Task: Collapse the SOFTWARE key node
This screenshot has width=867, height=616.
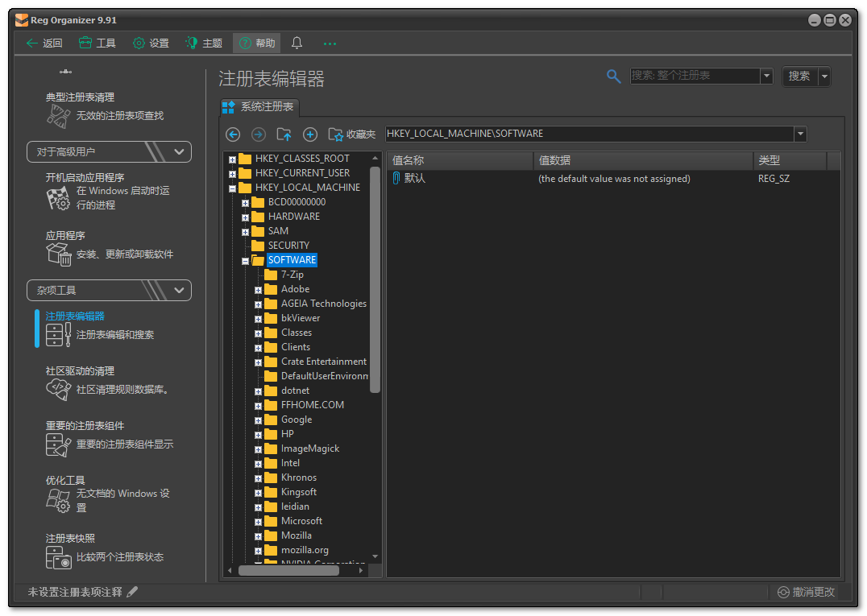Action: click(245, 261)
